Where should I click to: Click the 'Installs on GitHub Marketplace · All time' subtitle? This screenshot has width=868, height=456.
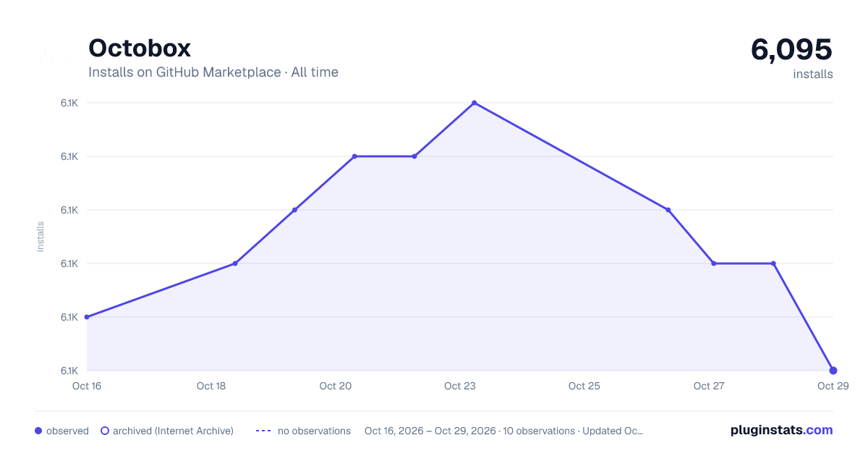tap(213, 72)
